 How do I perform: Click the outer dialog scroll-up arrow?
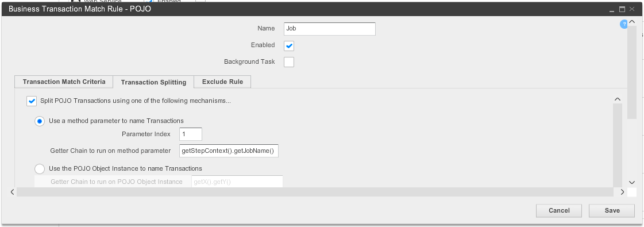pos(632,22)
